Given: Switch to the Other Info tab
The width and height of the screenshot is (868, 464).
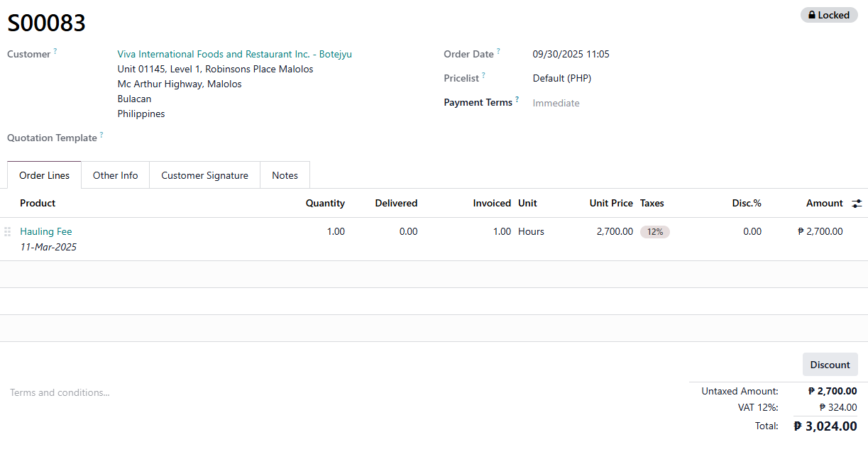Looking at the screenshot, I should pos(115,175).
